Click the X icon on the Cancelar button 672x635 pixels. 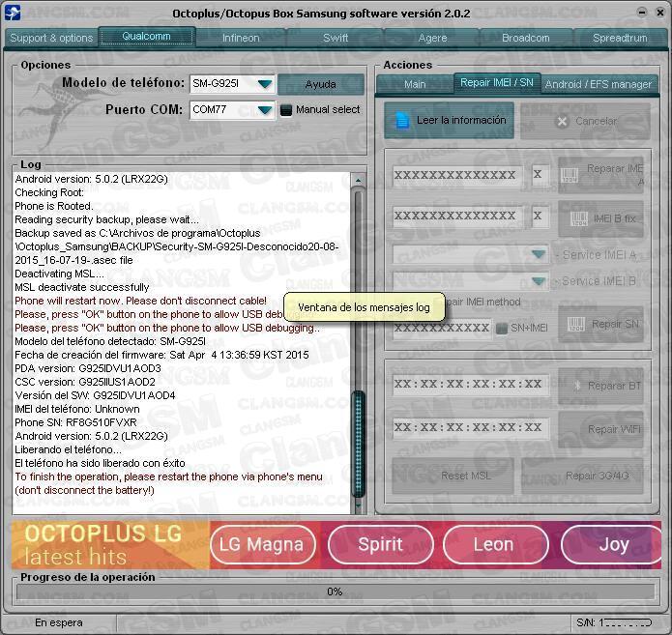pyautogui.click(x=562, y=122)
